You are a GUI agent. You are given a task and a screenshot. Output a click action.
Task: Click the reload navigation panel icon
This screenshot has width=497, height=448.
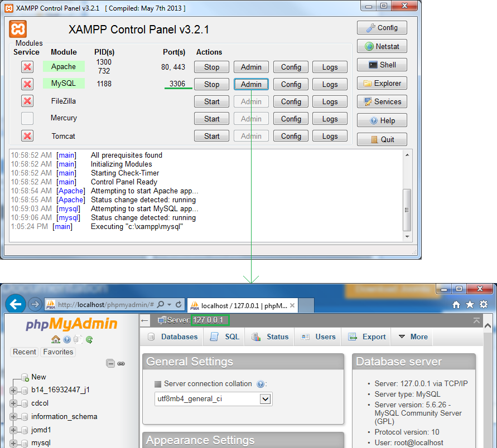[x=89, y=339]
